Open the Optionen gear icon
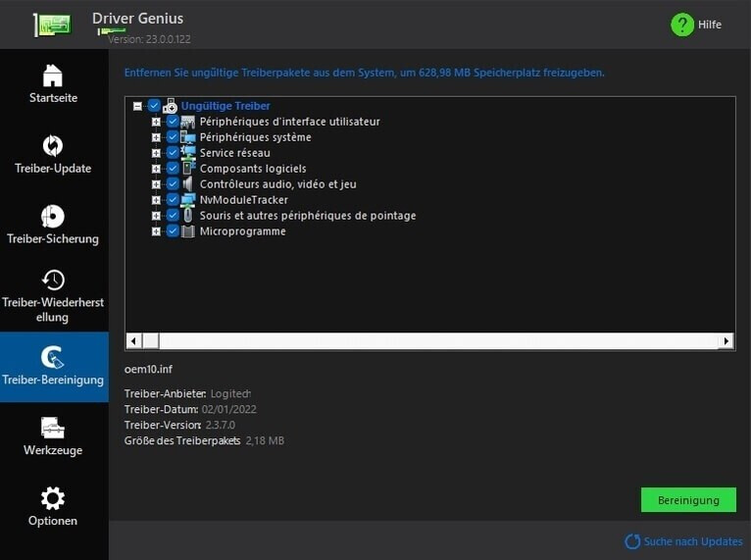The width and height of the screenshot is (751, 560). [x=53, y=498]
